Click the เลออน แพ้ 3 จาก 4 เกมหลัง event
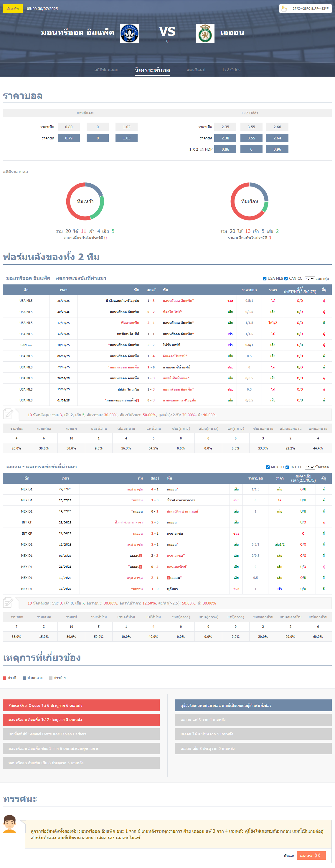The height and width of the screenshot is (868, 335). tap(253, 720)
